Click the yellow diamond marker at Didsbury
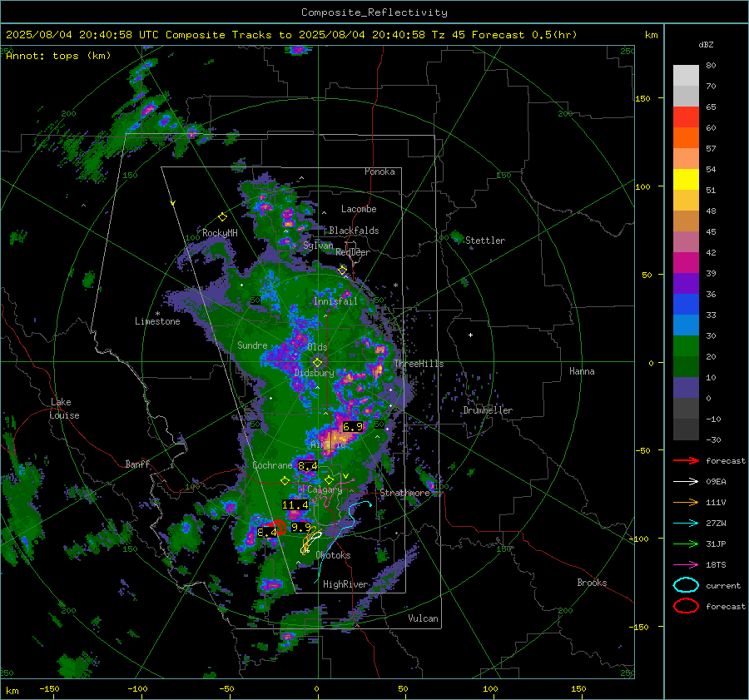Viewport: 749px width, 700px height. [317, 362]
